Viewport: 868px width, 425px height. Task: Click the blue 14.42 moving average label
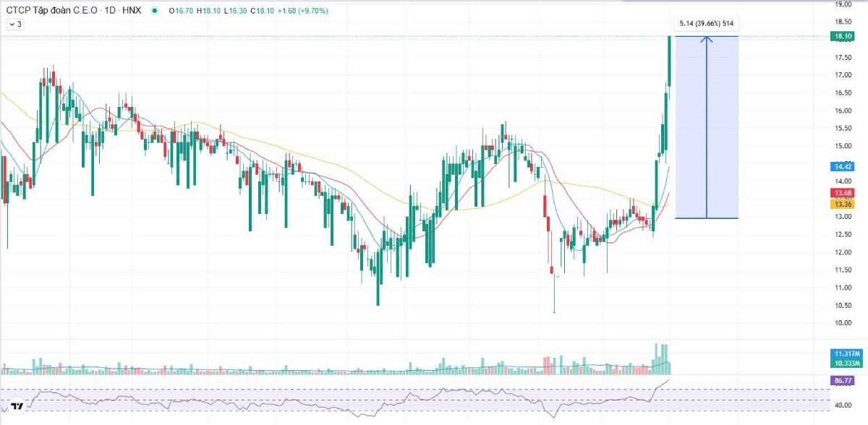pos(841,166)
